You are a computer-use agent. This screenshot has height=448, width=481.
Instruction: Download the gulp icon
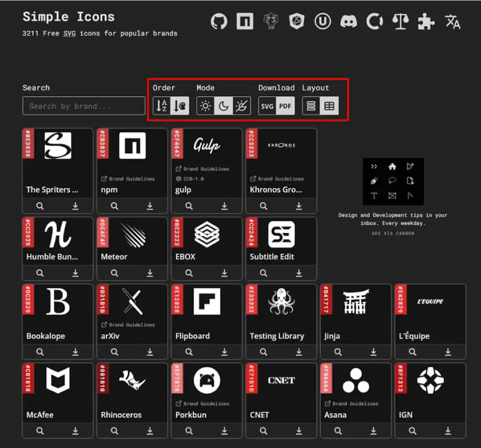224,206
